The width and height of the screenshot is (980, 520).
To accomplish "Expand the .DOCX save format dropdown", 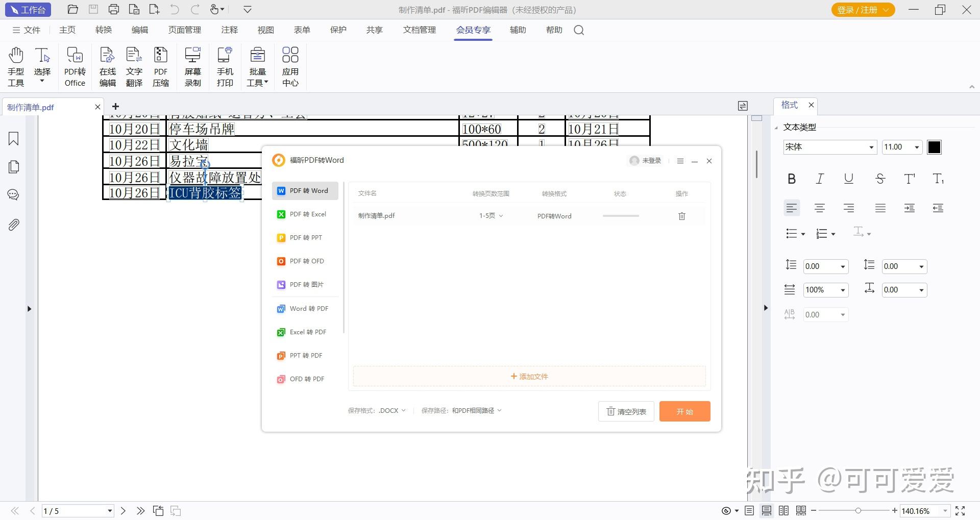I will (392, 410).
